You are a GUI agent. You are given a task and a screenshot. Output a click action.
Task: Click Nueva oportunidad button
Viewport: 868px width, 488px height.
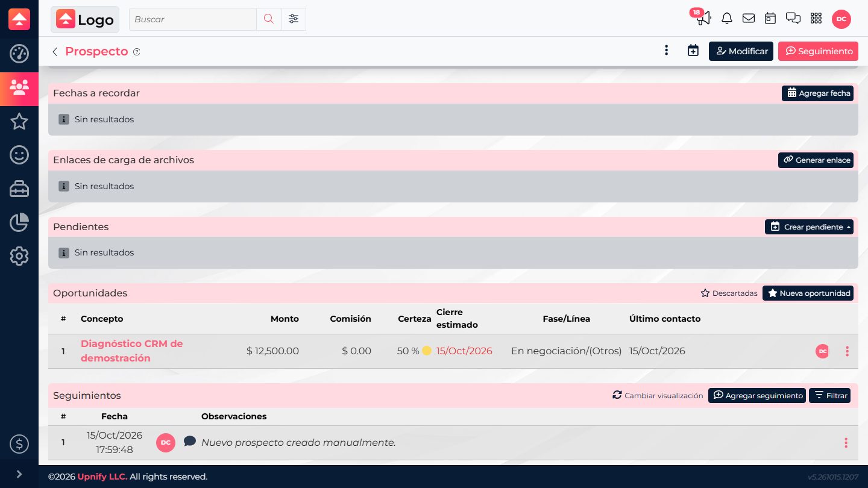pos(808,293)
